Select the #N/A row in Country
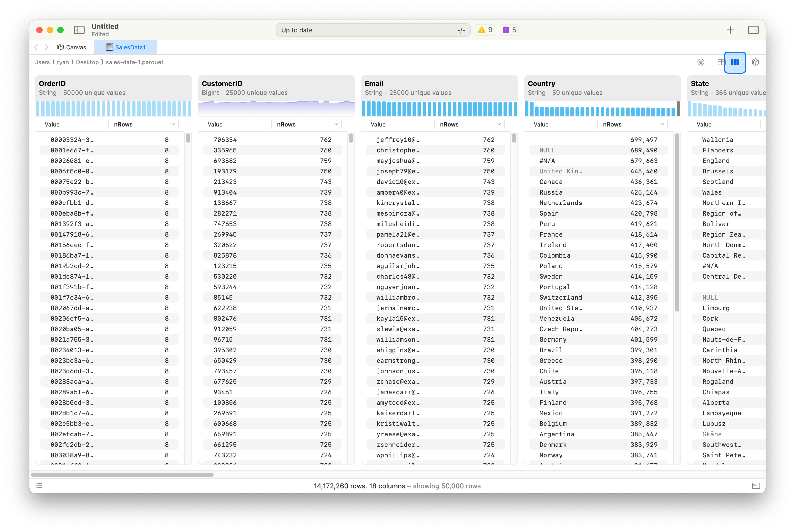 coord(598,161)
